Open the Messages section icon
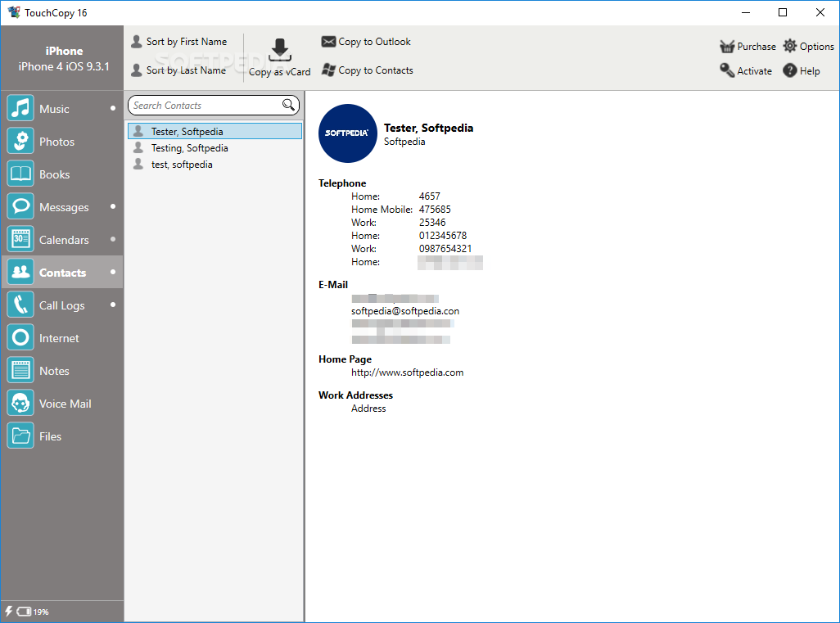The image size is (840, 623). click(20, 207)
